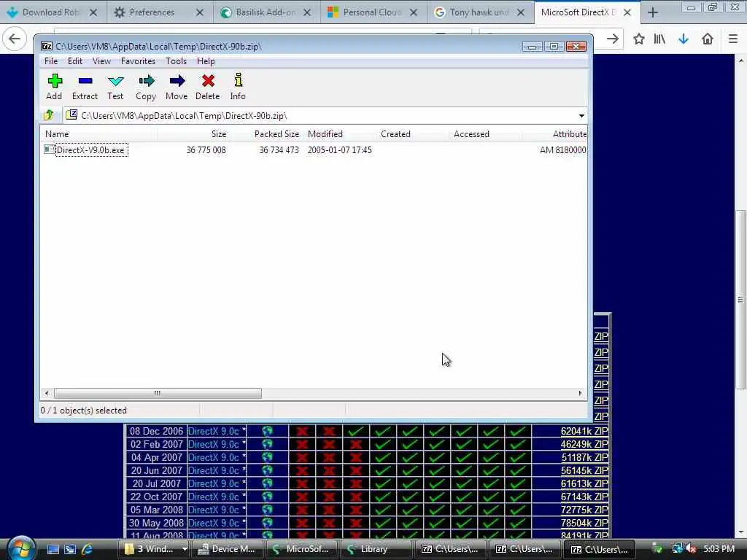
Task: Click the Windows Start orb
Action: [x=20, y=548]
